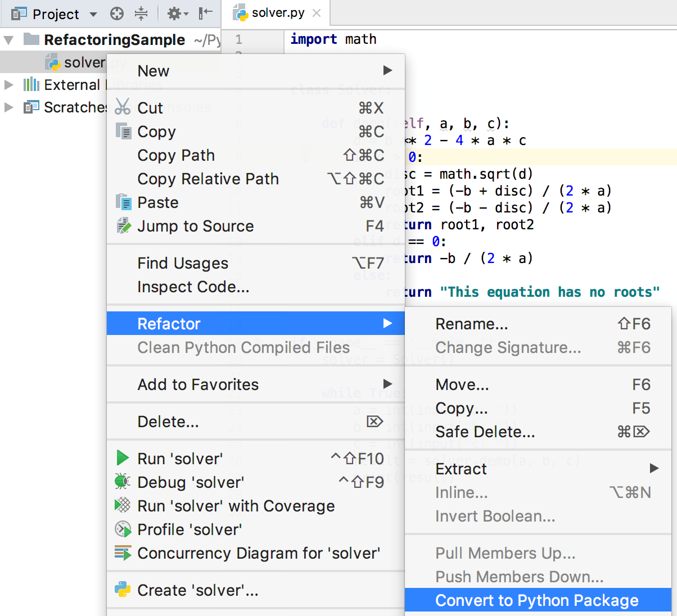Click Find Usages in the context menu
677x616 pixels.
click(x=182, y=263)
